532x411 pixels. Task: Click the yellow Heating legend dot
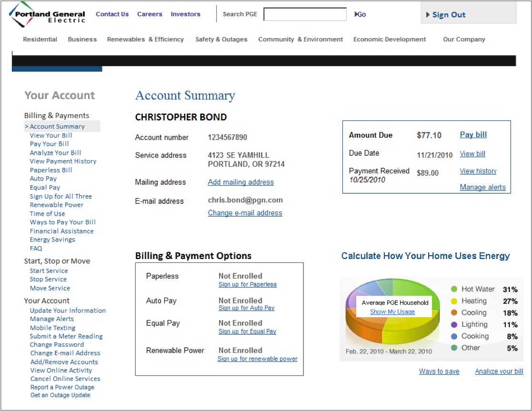tap(454, 301)
